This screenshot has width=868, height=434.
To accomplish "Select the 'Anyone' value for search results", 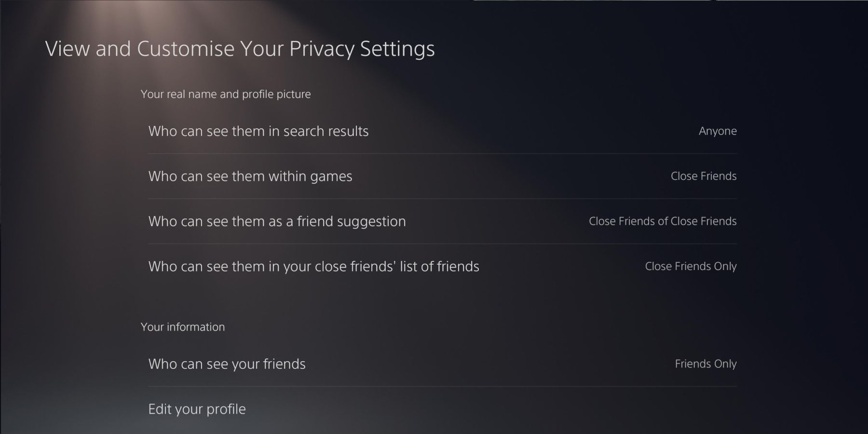I will (718, 131).
